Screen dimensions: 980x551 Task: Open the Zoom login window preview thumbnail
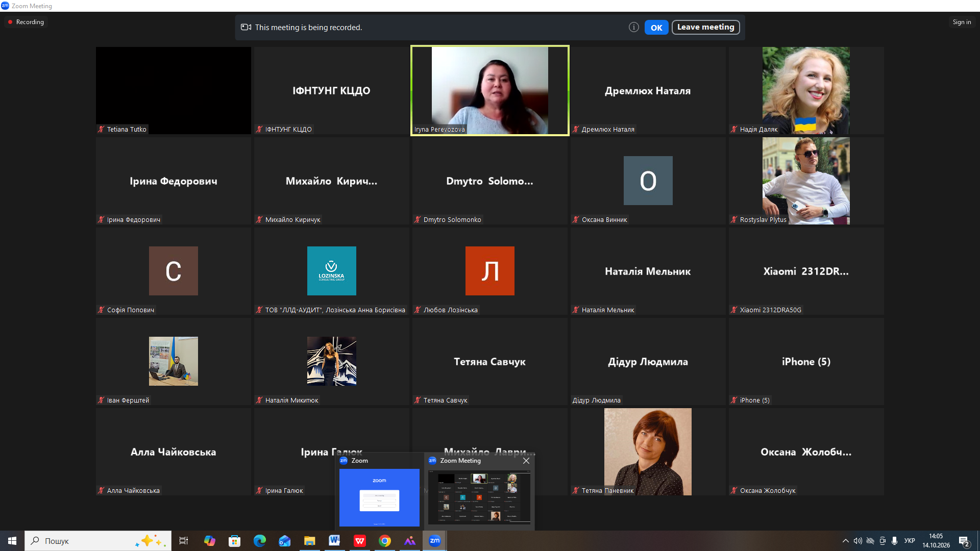pyautogui.click(x=379, y=497)
